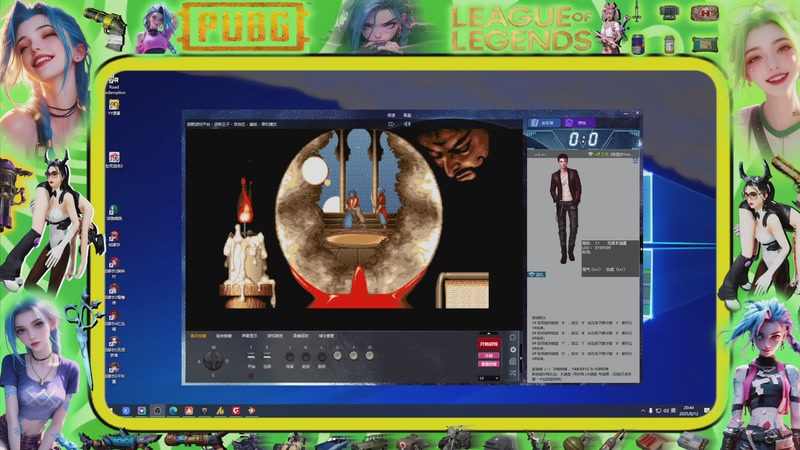Click the directional D-pad control
Screen dimensions: 800x450
pyautogui.click(x=213, y=361)
